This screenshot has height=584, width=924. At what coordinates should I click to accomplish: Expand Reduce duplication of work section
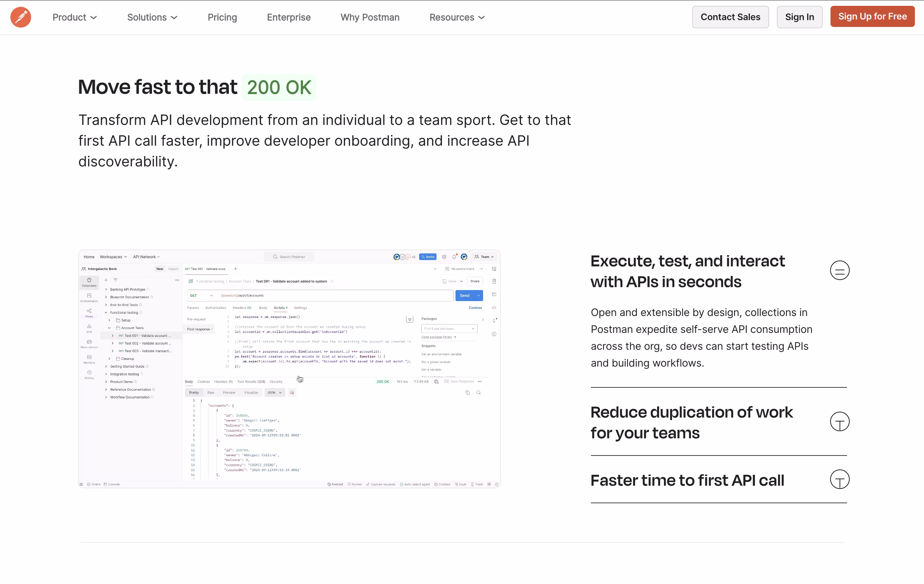pyautogui.click(x=839, y=422)
